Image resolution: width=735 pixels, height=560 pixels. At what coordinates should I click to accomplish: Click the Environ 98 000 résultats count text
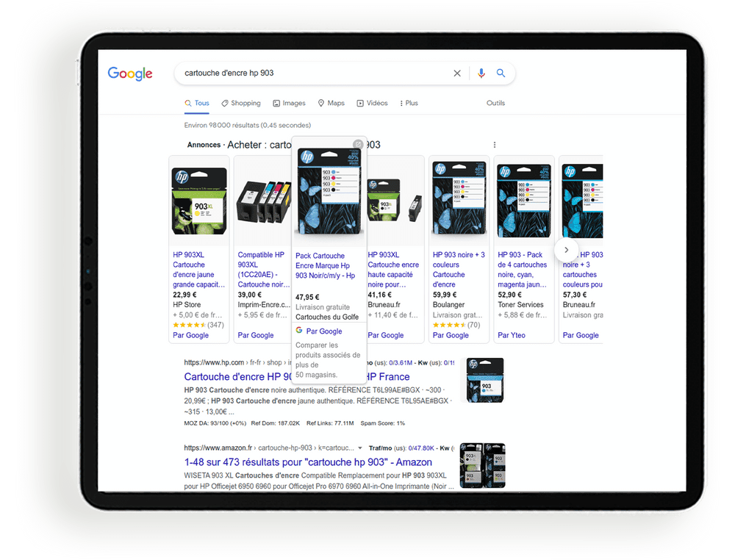[x=248, y=125]
